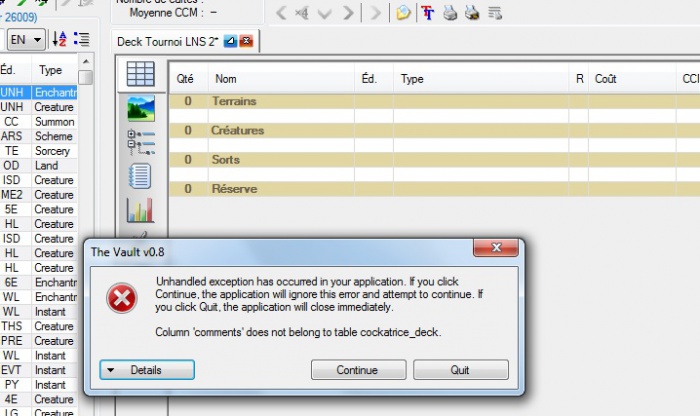Screen dimensions: 700x416
Task: Click the x4 quantity icon
Action: 302,13
